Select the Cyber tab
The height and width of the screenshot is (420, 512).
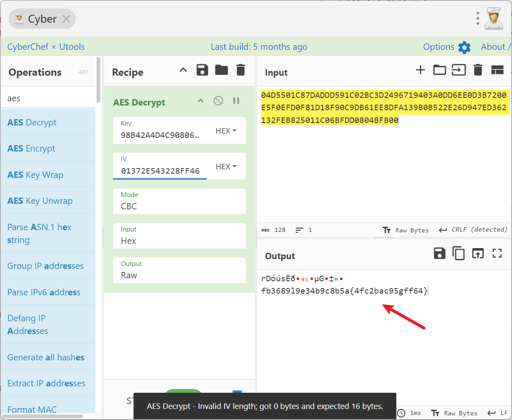click(42, 19)
